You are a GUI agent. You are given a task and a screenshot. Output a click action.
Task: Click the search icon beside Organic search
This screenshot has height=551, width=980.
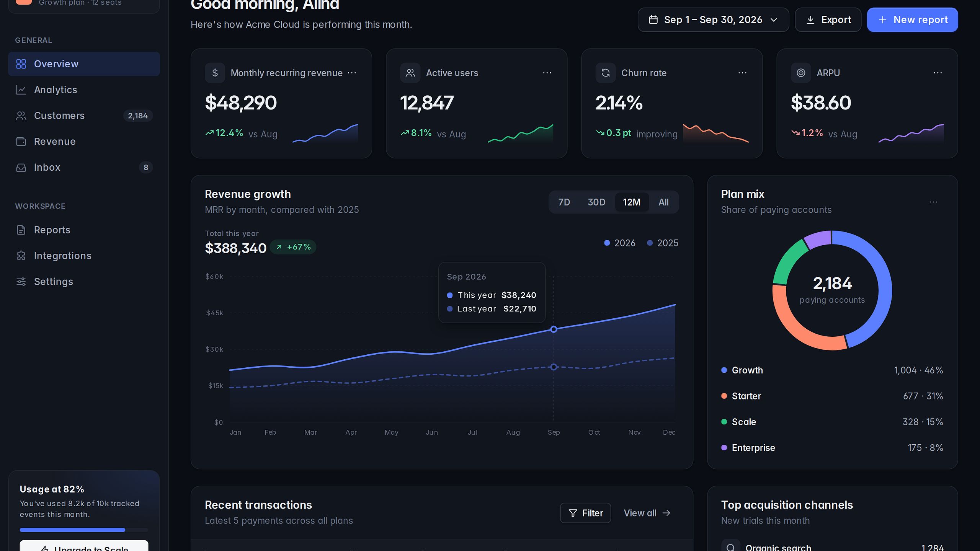(731, 547)
